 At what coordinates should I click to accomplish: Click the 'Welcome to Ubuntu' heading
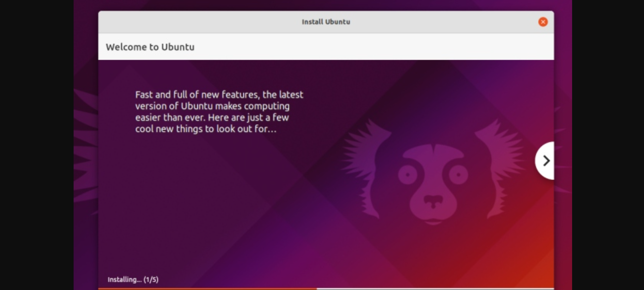coord(150,47)
